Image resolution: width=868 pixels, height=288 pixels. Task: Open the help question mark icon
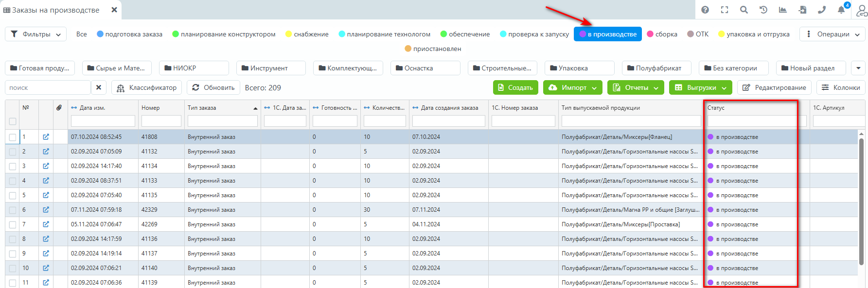(x=705, y=10)
